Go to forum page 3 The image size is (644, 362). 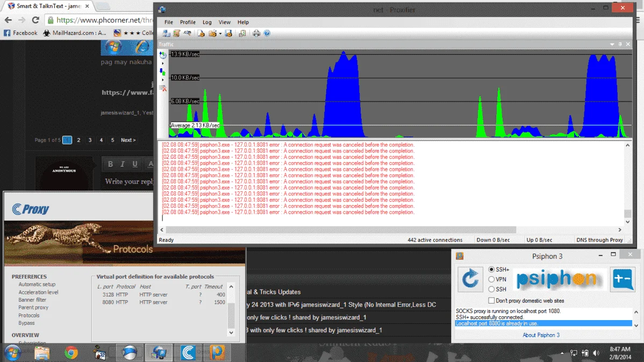(90, 140)
